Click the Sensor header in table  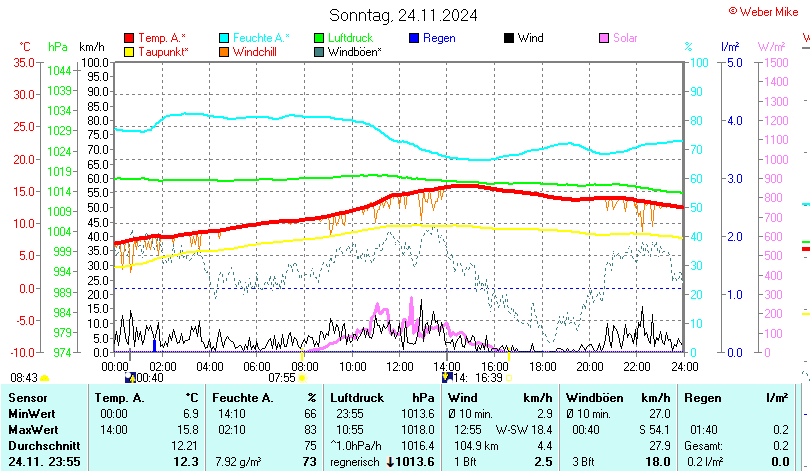pos(28,398)
